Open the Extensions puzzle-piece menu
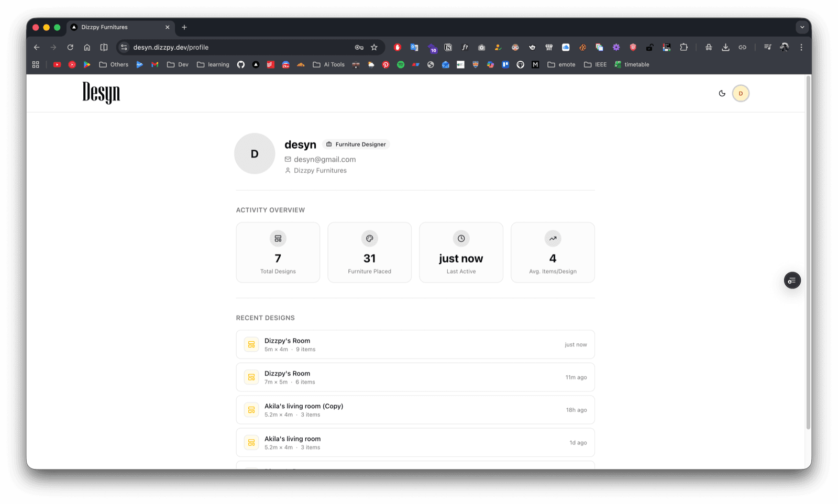Screen dimensions: 838x504 click(x=683, y=47)
